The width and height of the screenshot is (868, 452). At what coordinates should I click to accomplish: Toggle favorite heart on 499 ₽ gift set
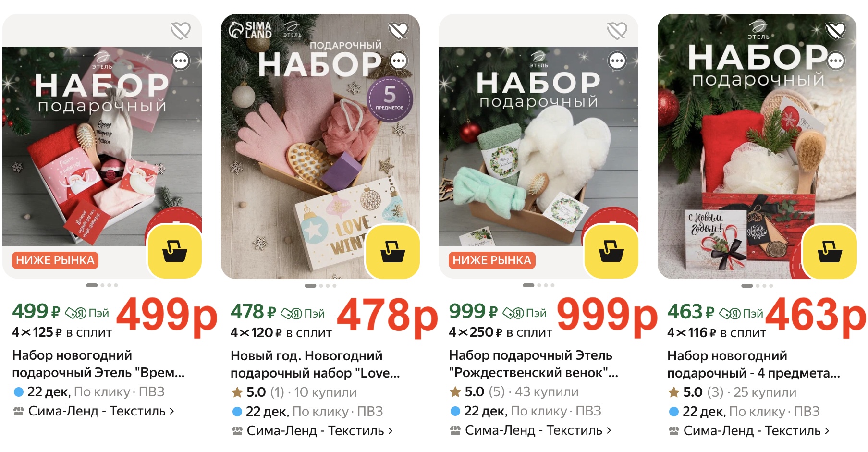(x=181, y=31)
